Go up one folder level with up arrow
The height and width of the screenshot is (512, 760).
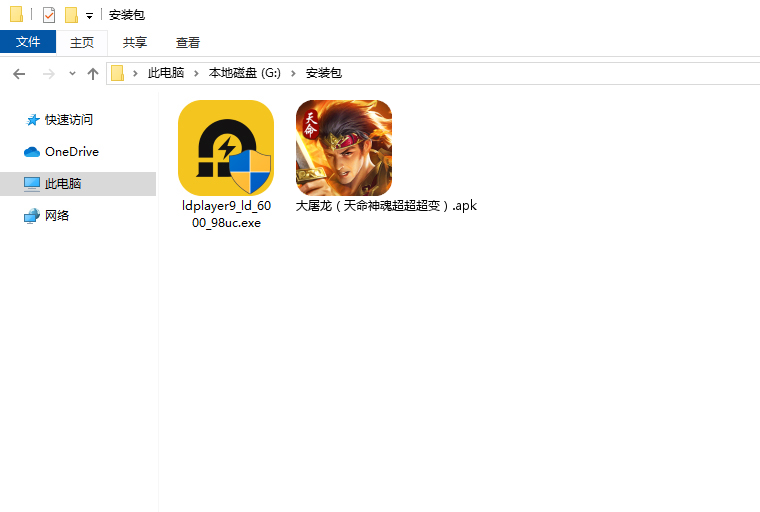click(93, 73)
